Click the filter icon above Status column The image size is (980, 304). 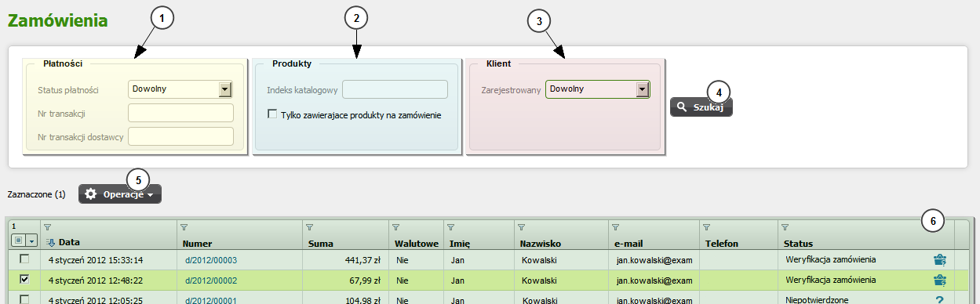[x=785, y=227]
